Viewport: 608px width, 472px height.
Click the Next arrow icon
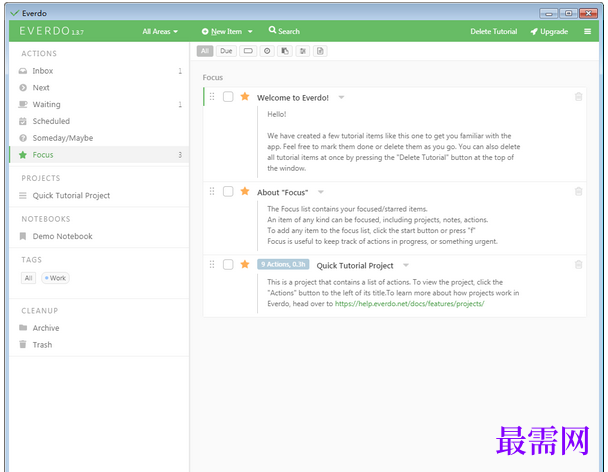point(23,88)
